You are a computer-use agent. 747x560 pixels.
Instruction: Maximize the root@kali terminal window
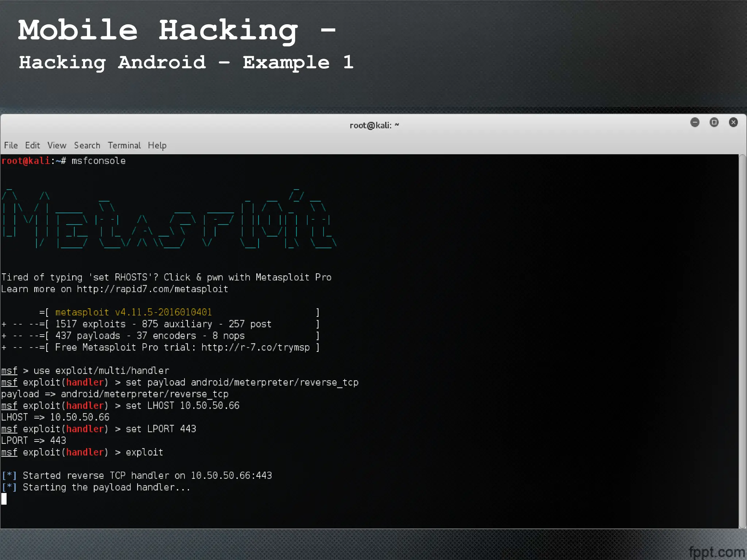point(714,122)
